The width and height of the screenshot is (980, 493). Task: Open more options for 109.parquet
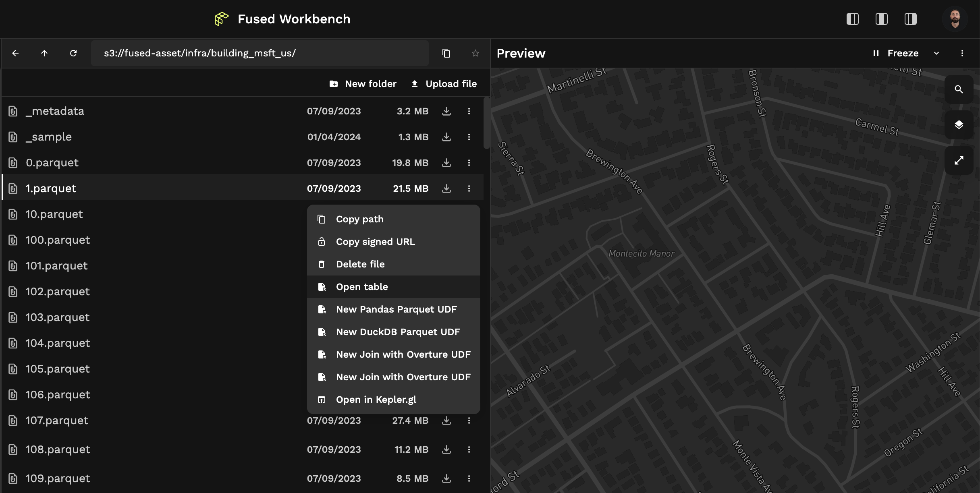[469, 478]
